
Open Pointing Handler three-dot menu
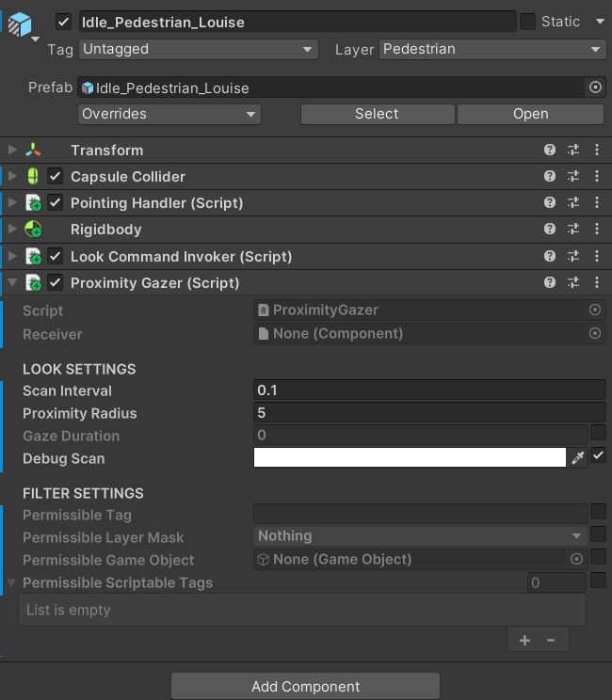coord(597,202)
